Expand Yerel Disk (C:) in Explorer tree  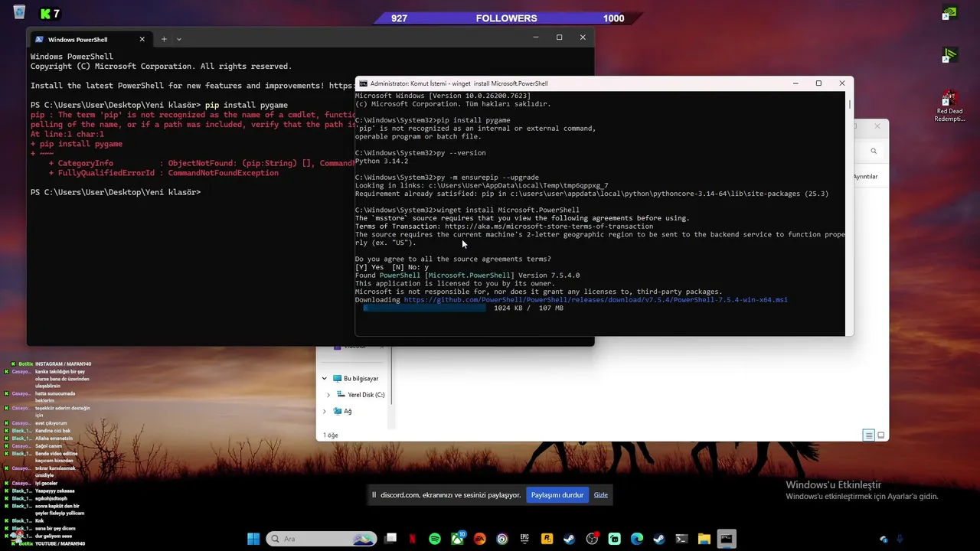coord(328,395)
